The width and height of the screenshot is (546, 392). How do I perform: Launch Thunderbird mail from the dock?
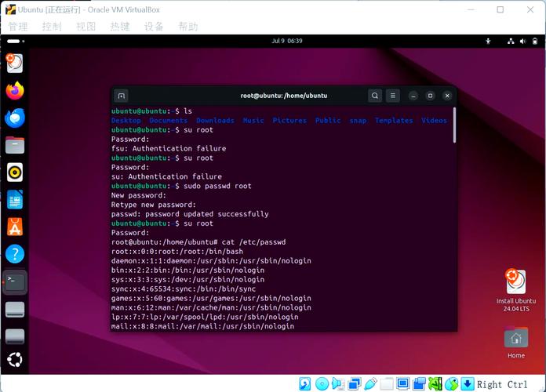[x=15, y=118]
